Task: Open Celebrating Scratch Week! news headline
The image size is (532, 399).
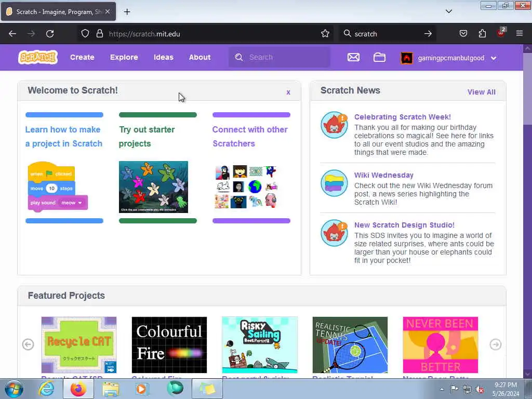Action: [403, 117]
